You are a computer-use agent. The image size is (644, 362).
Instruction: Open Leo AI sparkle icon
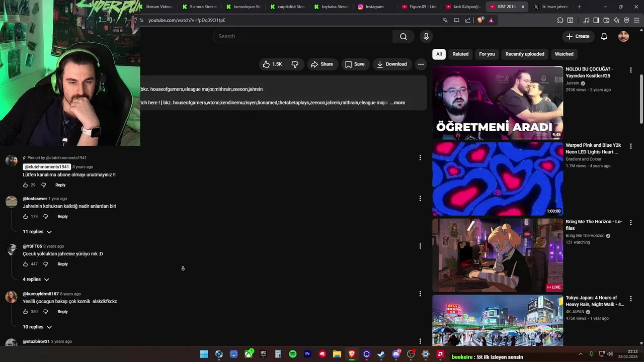click(616, 20)
